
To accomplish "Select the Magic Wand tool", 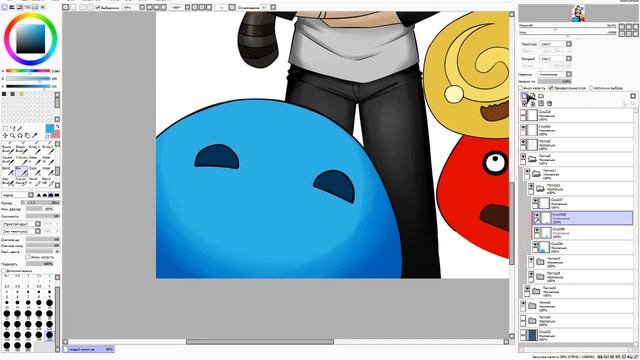I will coord(20,129).
